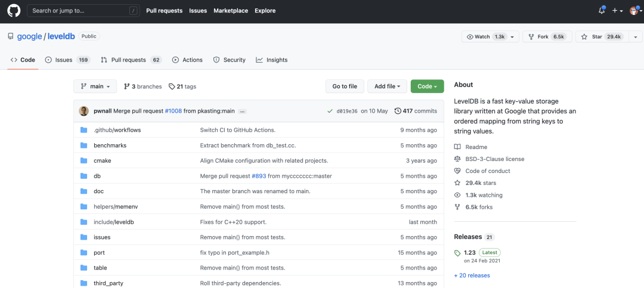Click the folder icon beside benchmarks
This screenshot has width=644, height=288.
point(83,145)
